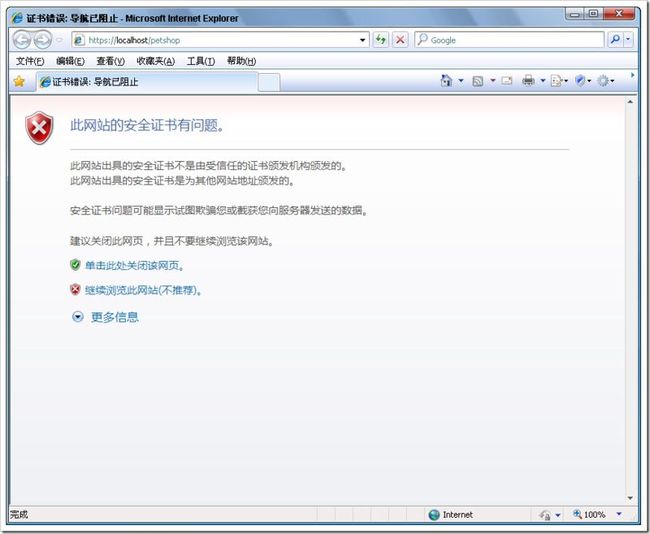The height and width of the screenshot is (534, 650).
Task: Click the heading 此网站的安全证书有问题。
Action: (147, 125)
